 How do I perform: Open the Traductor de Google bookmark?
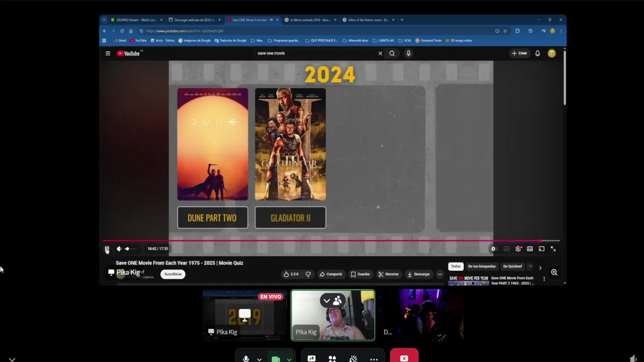coord(230,40)
